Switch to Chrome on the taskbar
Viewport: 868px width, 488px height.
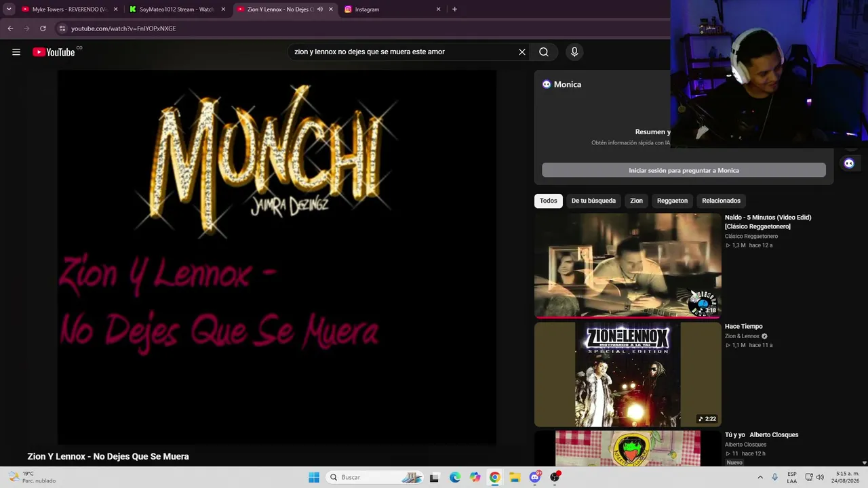[x=495, y=477]
